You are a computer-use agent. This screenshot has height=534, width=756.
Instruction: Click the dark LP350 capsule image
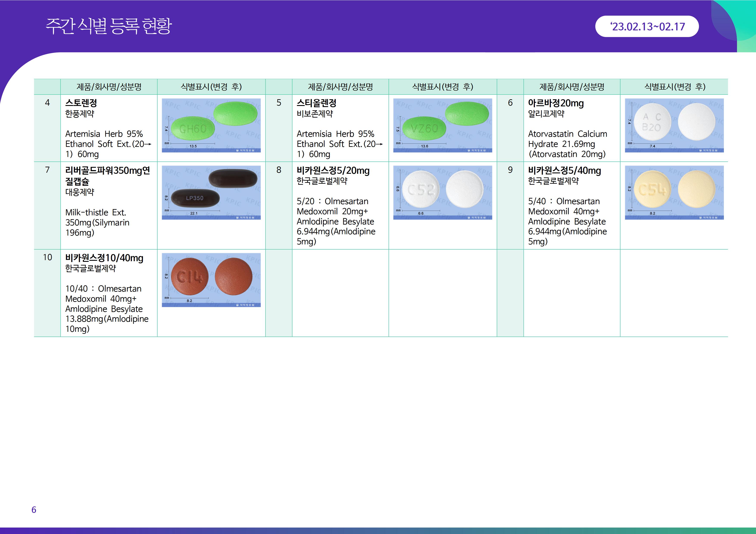[211, 192]
